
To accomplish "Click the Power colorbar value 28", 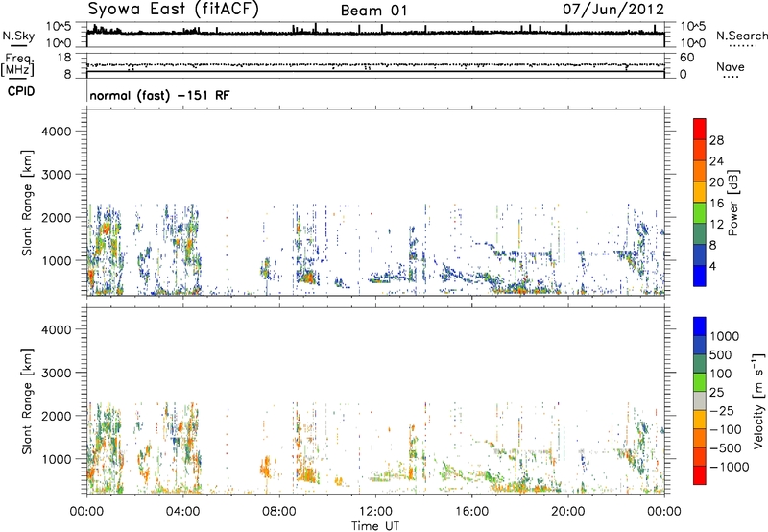I will point(716,140).
